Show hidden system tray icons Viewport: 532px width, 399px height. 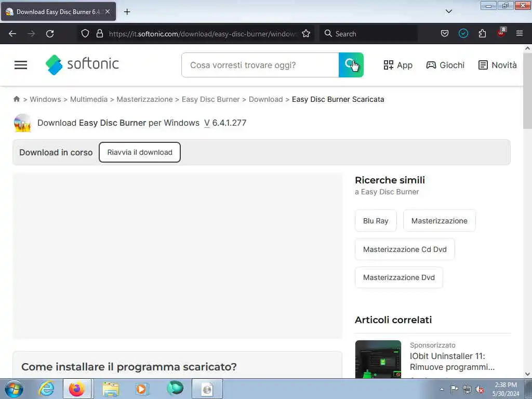click(442, 389)
